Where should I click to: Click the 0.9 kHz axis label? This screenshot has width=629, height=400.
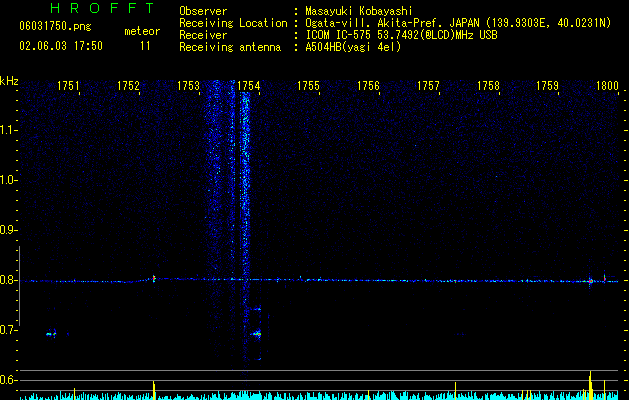[x=8, y=230]
